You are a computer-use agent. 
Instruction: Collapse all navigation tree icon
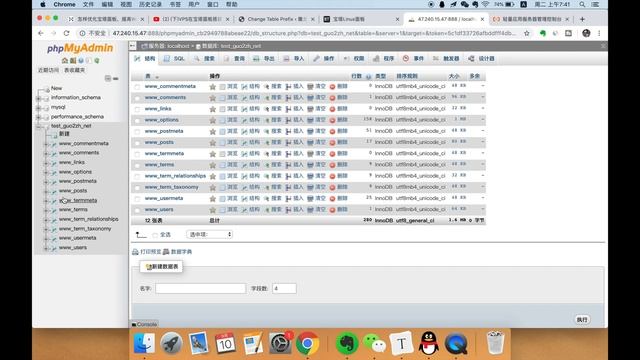(x=108, y=78)
